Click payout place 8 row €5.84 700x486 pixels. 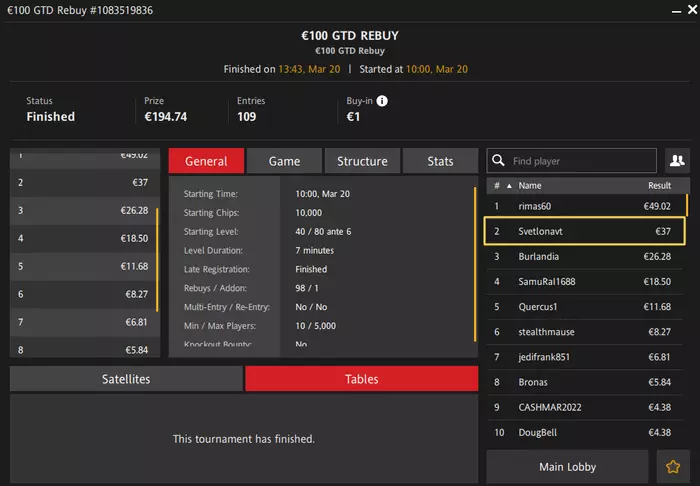[85, 347]
